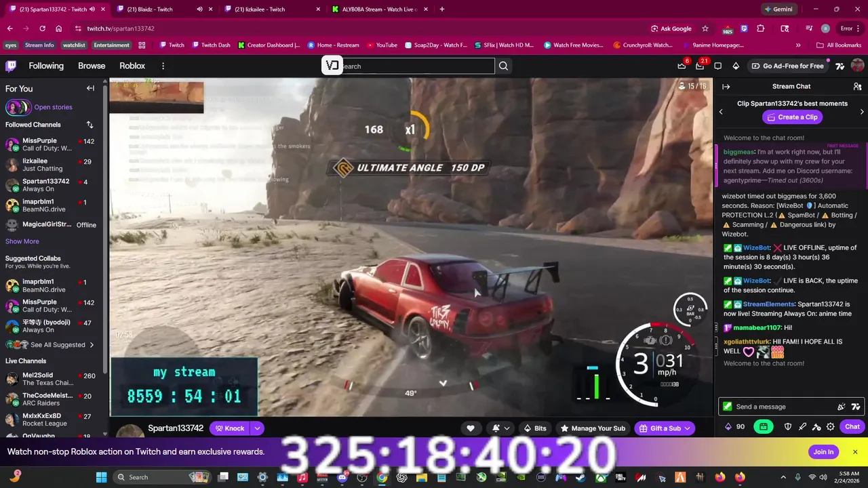The height and width of the screenshot is (488, 868).
Task: Switch to the ALYBOBA Stream tab
Action: tap(380, 9)
